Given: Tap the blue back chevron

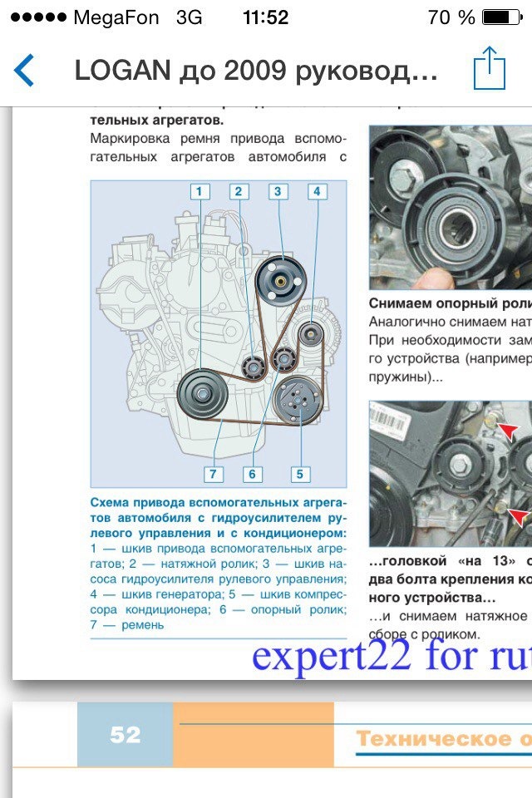Looking at the screenshot, I should click(x=24, y=70).
